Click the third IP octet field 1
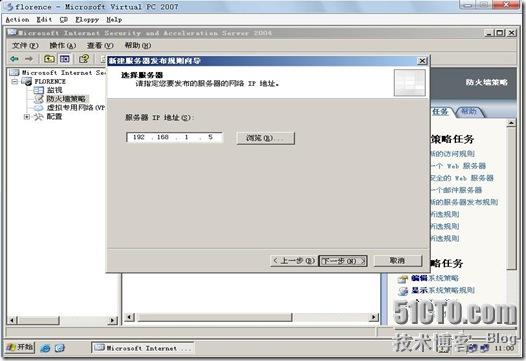Screen dimensions: 526x361 click(x=187, y=137)
